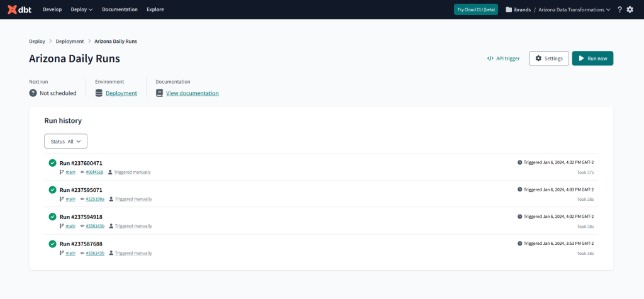Click the Not scheduled question mark icon
This screenshot has width=644, height=299.
[33, 93]
